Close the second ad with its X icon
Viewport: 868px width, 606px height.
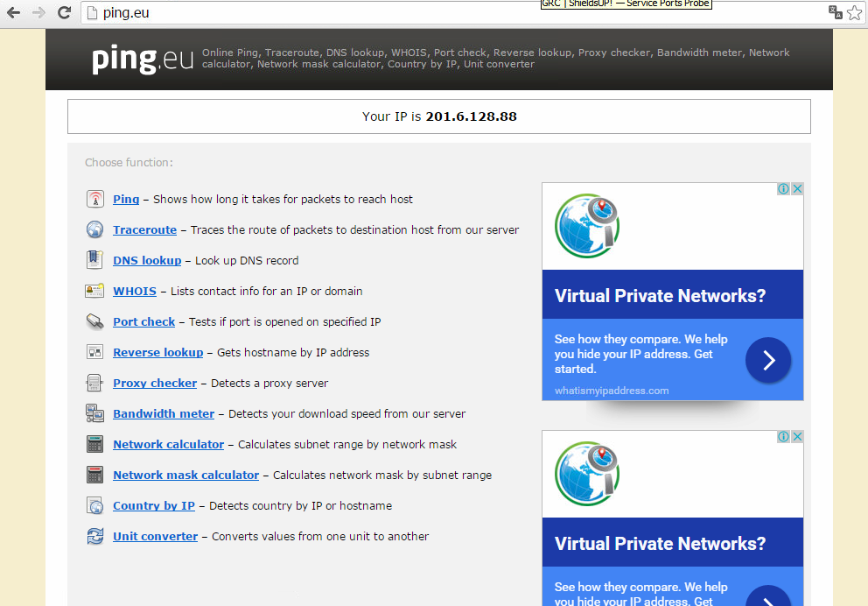797,436
